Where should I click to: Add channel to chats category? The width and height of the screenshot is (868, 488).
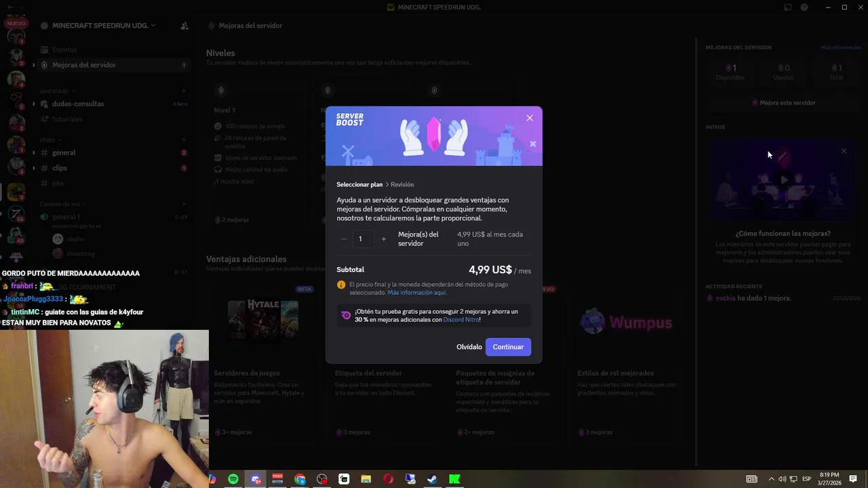pyautogui.click(x=184, y=140)
